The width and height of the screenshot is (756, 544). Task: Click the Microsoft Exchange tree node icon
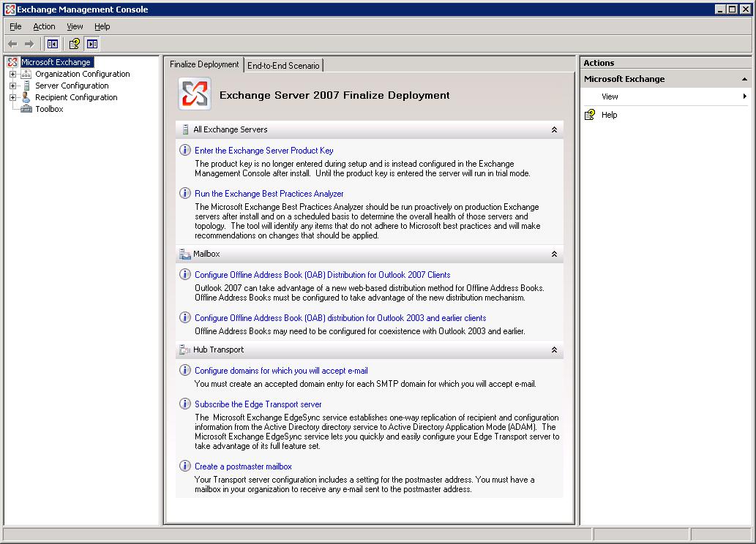(13, 62)
